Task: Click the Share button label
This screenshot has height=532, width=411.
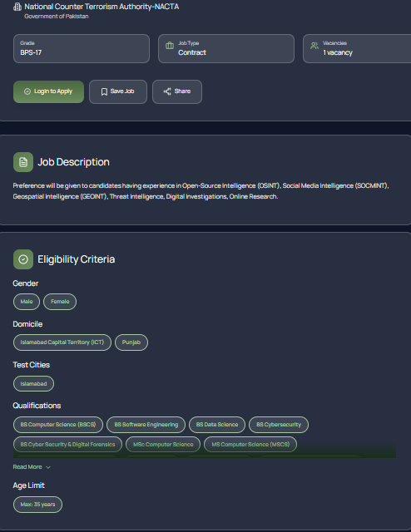Action: coord(182,91)
